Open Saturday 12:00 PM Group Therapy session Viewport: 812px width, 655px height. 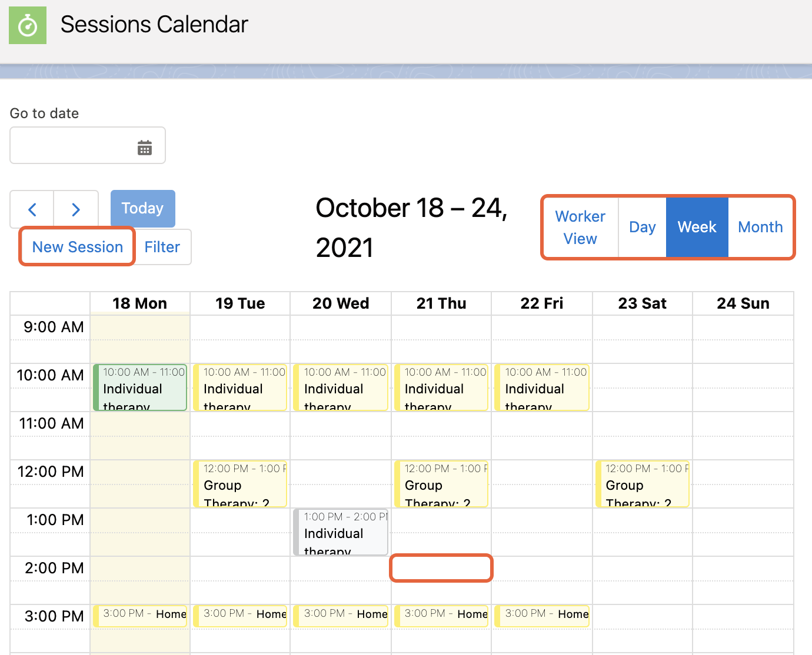pos(643,484)
